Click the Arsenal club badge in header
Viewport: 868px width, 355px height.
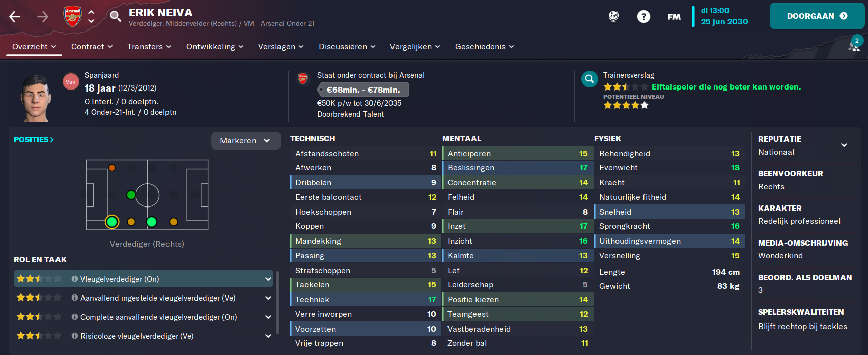tap(73, 16)
